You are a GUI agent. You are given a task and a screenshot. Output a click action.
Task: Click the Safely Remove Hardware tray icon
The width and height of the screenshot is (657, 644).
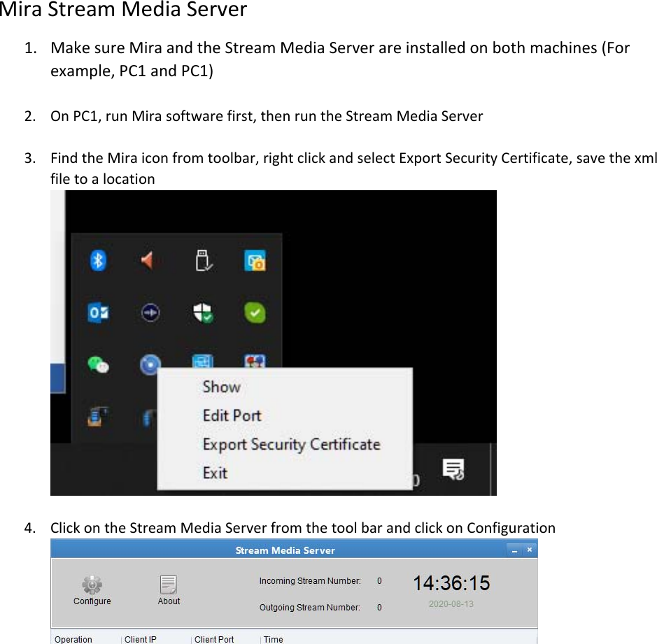coord(203,259)
